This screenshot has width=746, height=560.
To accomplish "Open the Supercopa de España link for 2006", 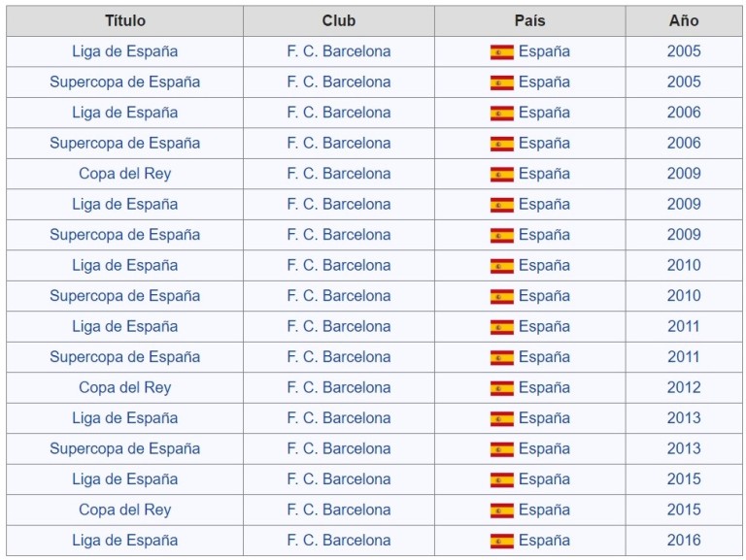I will coord(124,143).
